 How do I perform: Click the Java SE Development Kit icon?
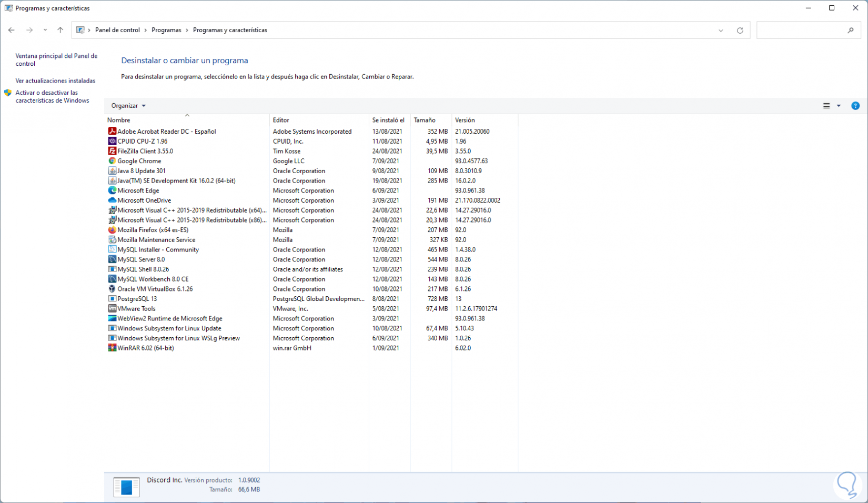pyautogui.click(x=112, y=180)
